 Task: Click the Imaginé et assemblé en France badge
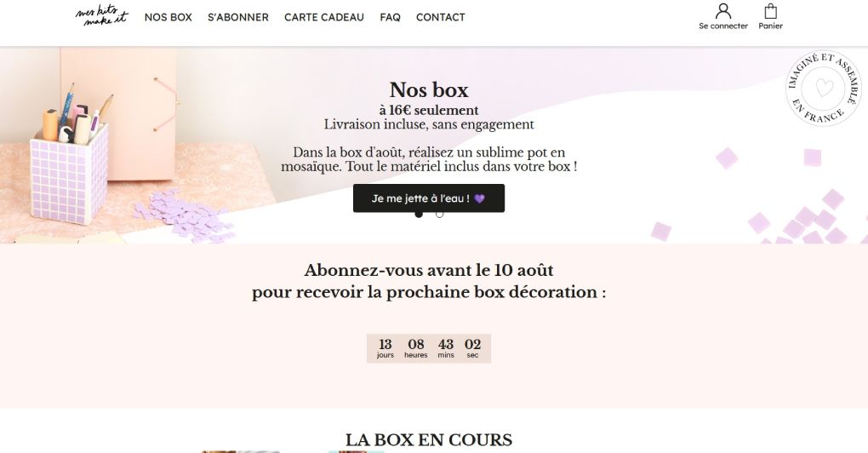tap(824, 88)
